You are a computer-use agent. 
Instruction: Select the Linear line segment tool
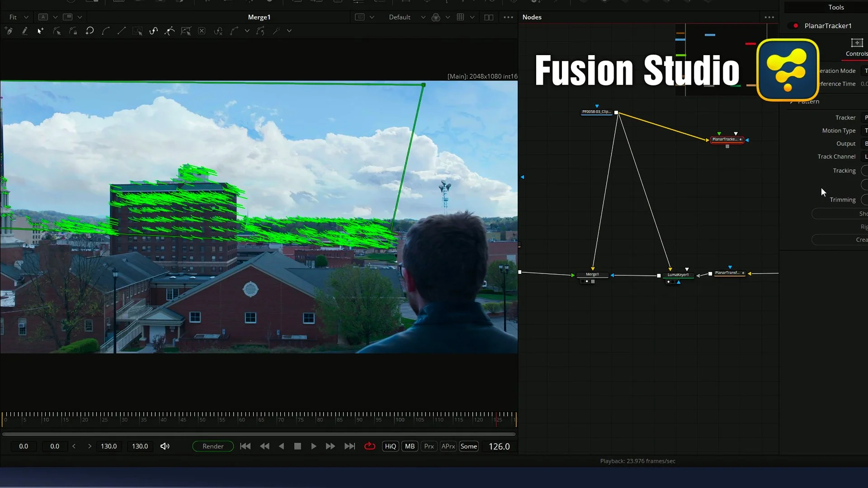pos(121,31)
